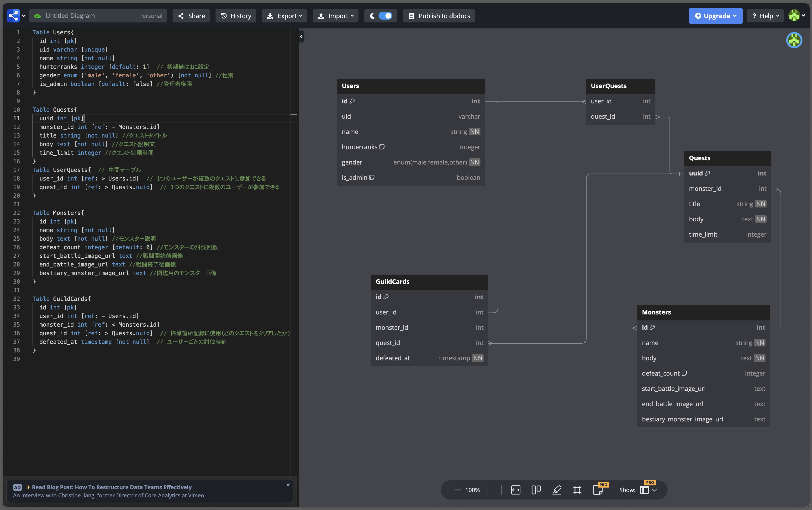
Task: Click the 100% zoom level value
Action: (472, 490)
